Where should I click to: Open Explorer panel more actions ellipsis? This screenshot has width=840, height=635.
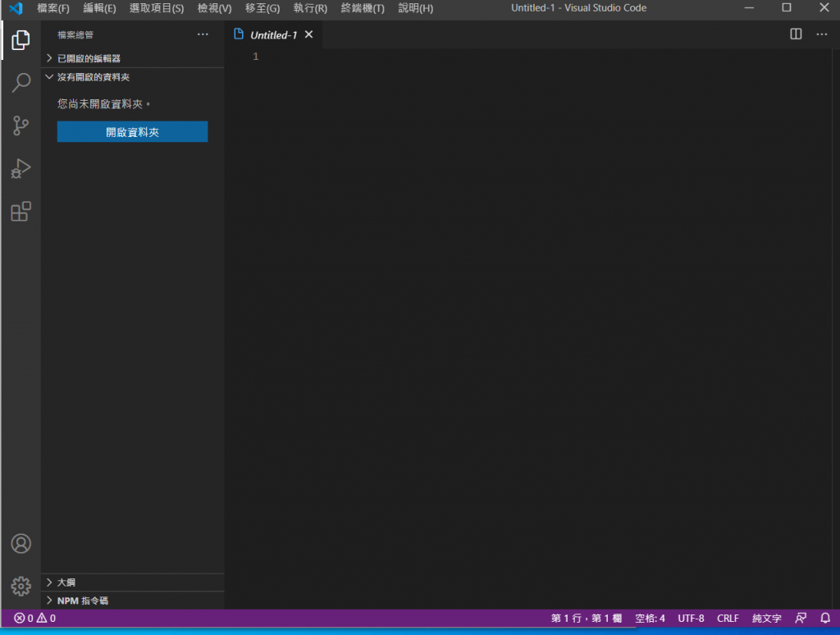(x=203, y=34)
